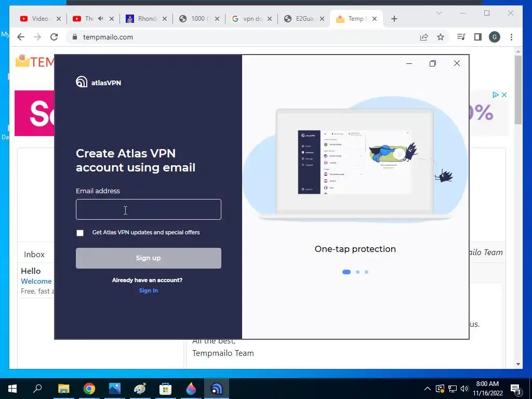Minimize the Atlas VPN window

tap(409, 63)
